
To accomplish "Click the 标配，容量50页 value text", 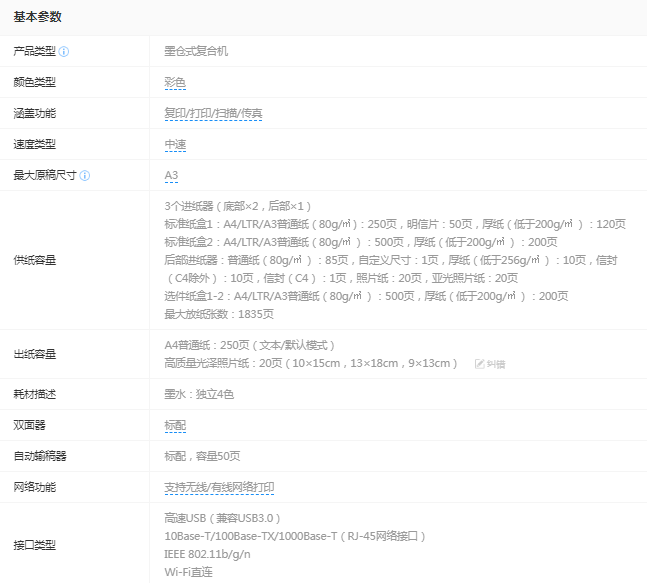I will point(202,456).
